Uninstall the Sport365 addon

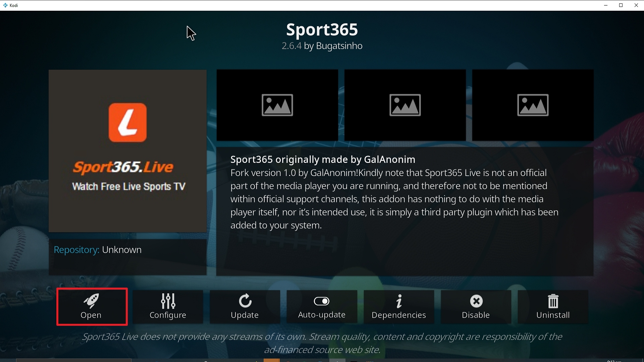point(553,307)
